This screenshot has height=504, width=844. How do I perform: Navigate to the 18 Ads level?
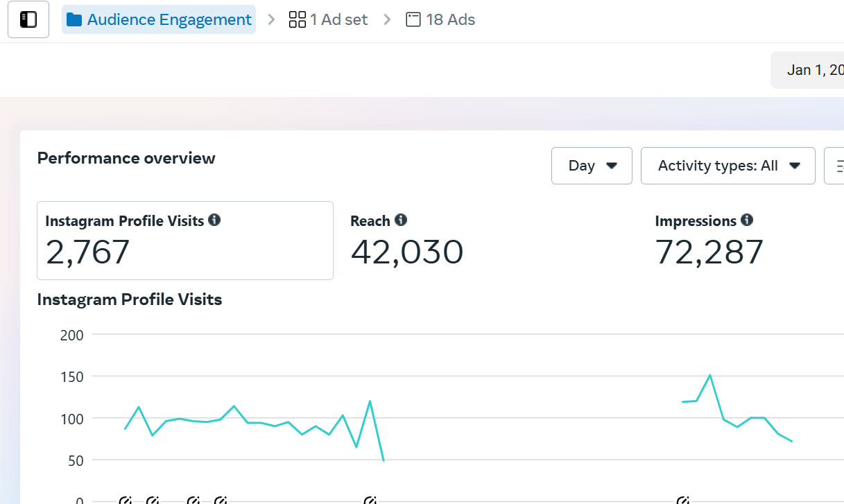(x=450, y=19)
